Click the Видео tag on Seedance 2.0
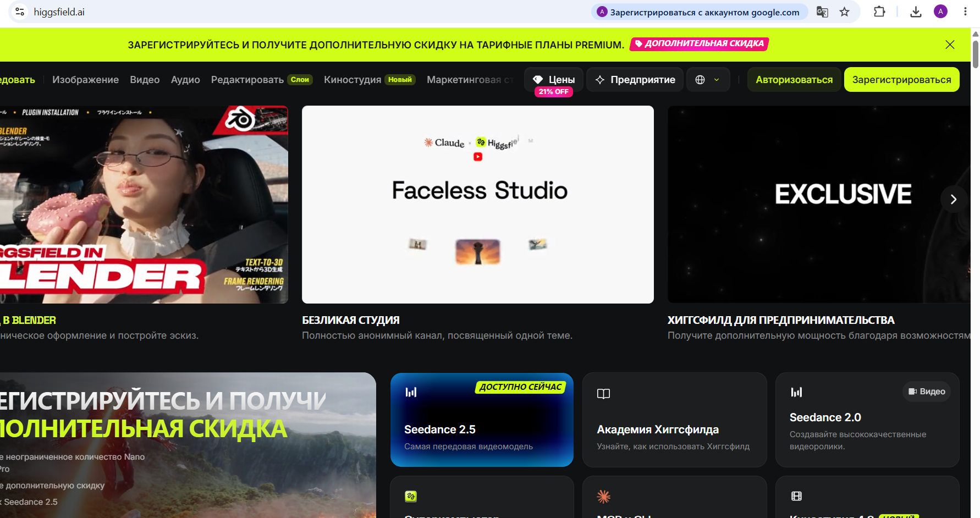Viewport: 980px width, 518px height. (x=927, y=392)
